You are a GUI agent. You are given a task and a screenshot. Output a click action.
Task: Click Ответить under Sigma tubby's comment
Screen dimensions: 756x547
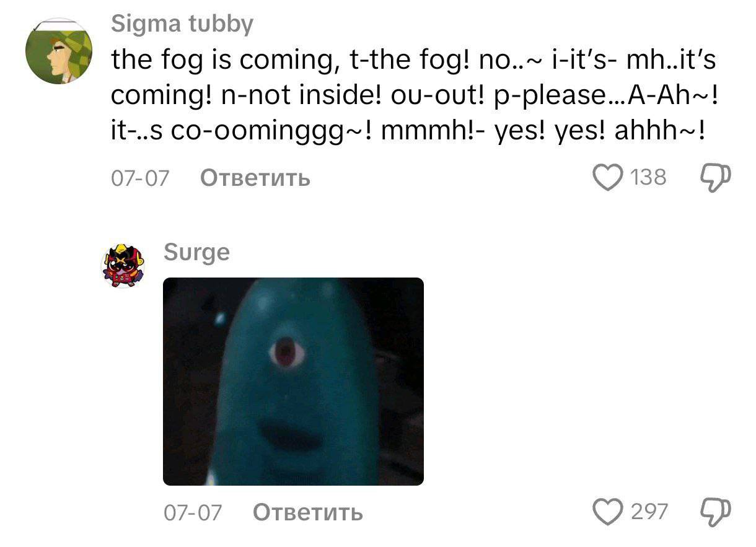pyautogui.click(x=255, y=178)
